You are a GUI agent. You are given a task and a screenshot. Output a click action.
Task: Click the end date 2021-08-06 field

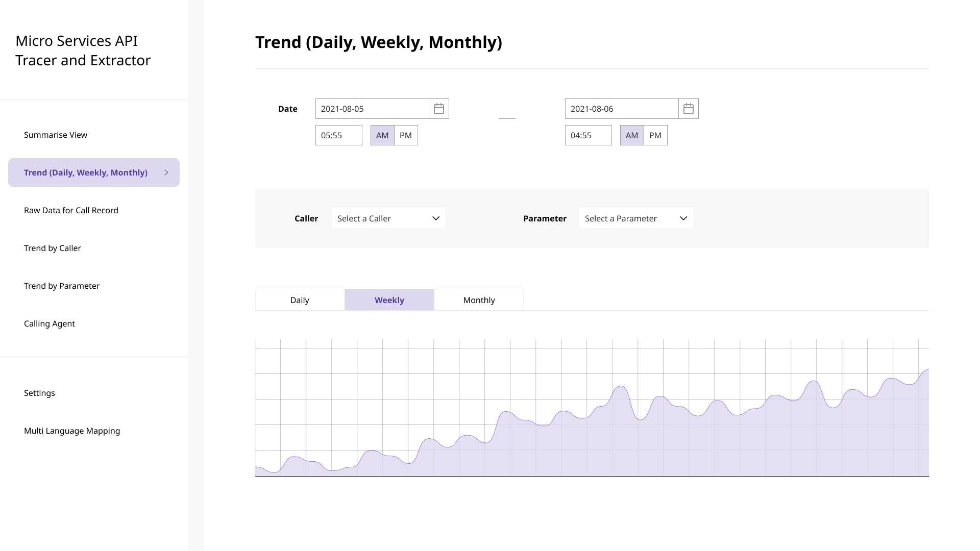621,109
